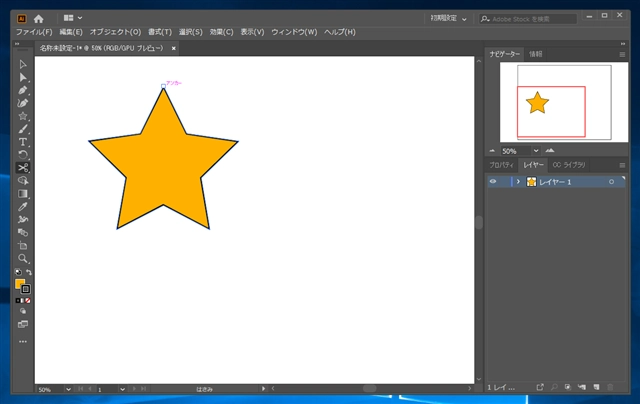The image size is (640, 404).
Task: Set color mode to None
Action: pos(28,300)
